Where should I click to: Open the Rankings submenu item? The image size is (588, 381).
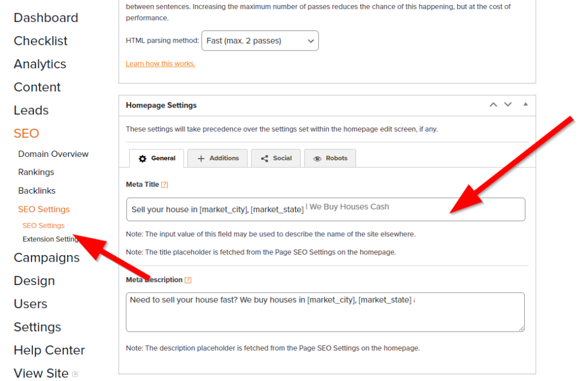[36, 172]
